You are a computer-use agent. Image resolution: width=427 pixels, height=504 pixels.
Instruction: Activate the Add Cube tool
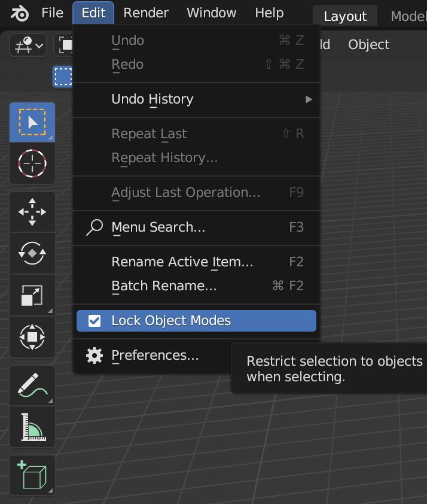tap(32, 475)
